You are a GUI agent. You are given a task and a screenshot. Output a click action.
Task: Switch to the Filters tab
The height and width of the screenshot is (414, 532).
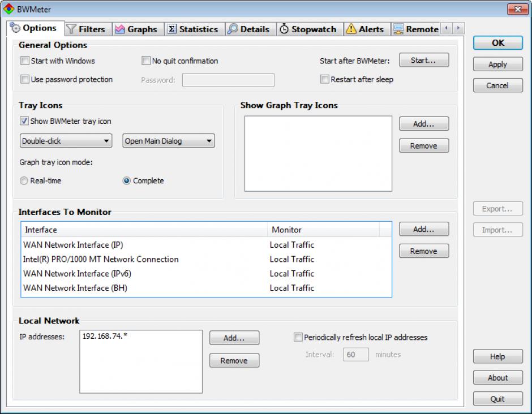(x=88, y=29)
